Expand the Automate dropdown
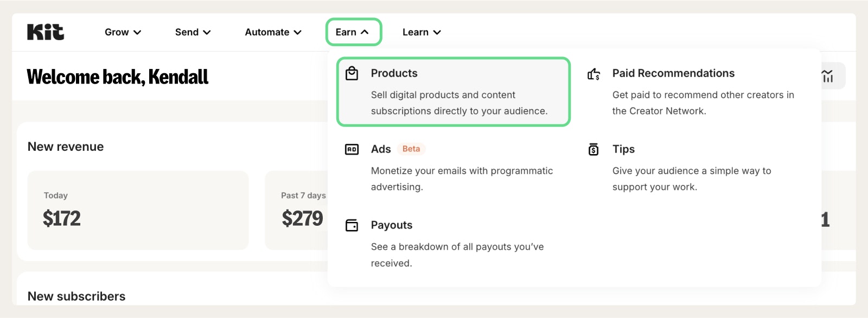Viewport: 868px width, 318px height. click(273, 32)
